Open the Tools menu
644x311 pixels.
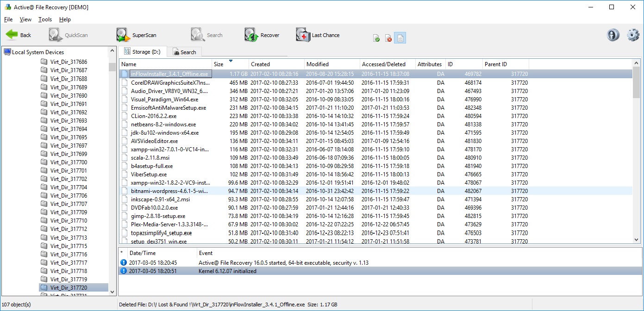(x=44, y=19)
